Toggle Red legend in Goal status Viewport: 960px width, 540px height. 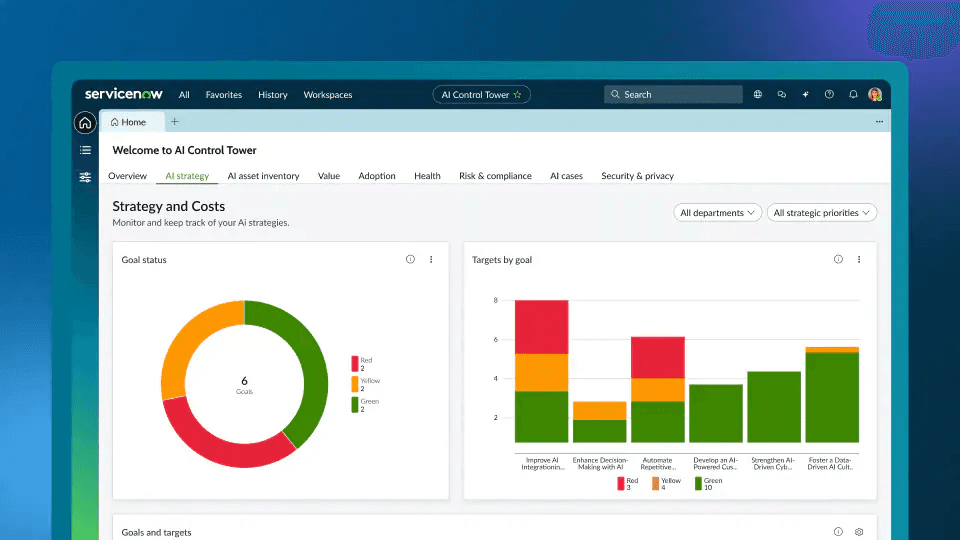click(362, 364)
